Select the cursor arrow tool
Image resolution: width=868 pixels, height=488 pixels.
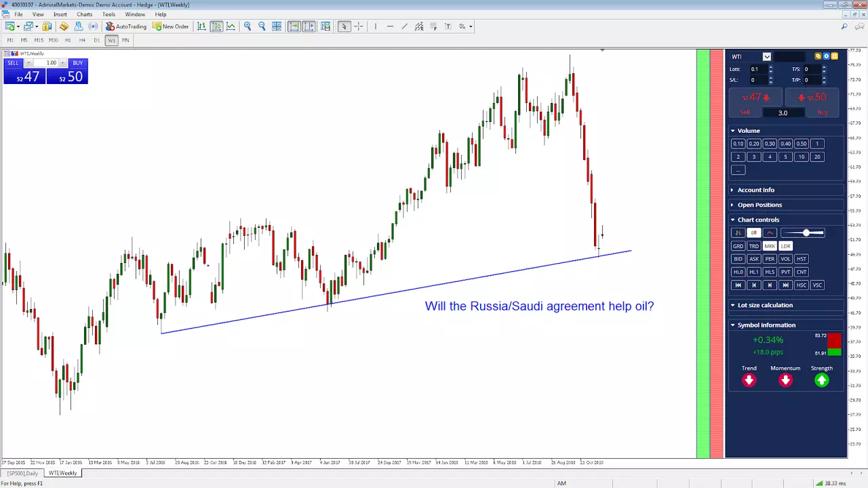(x=344, y=26)
